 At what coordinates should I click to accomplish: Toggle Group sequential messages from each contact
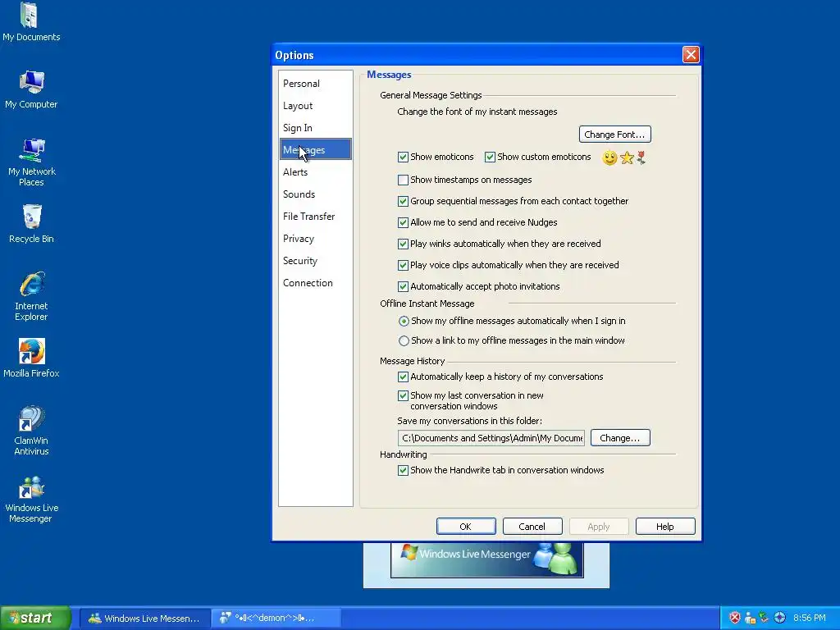(x=403, y=202)
